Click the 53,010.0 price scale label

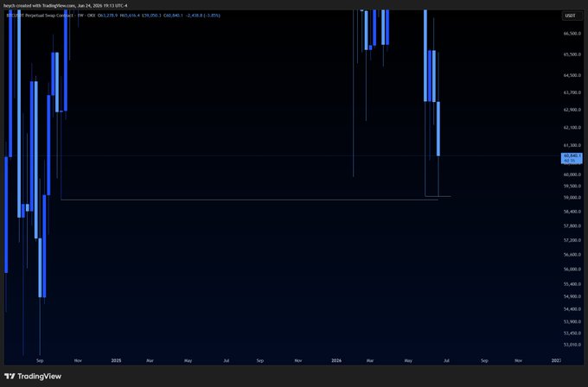point(572,345)
